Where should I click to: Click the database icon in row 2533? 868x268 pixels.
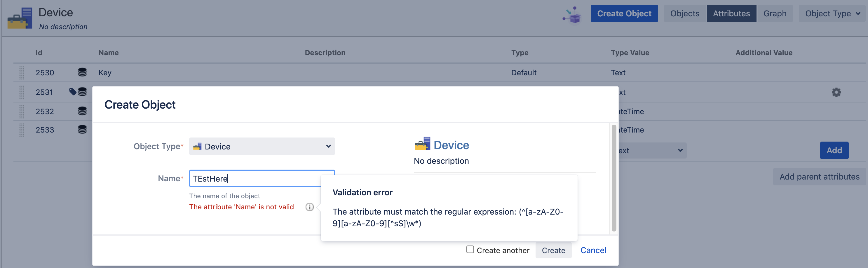coord(82,129)
